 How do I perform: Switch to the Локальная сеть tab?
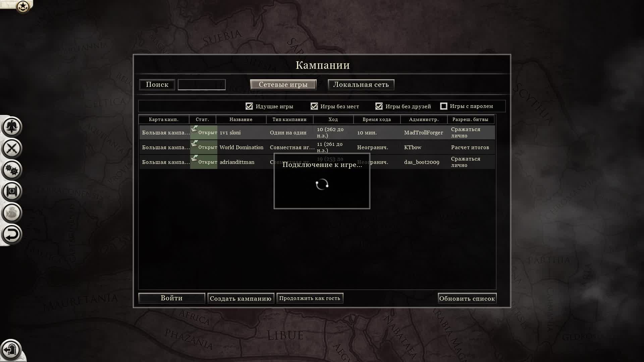tap(361, 84)
